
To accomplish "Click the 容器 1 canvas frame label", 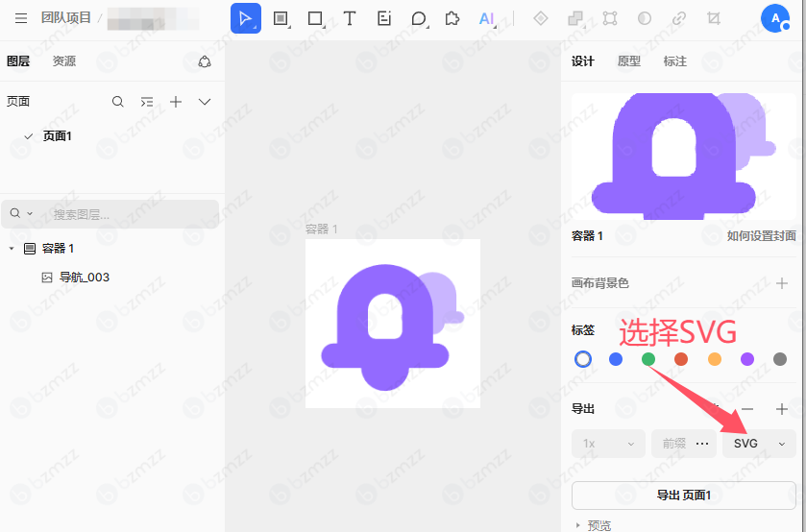I will tap(322, 230).
